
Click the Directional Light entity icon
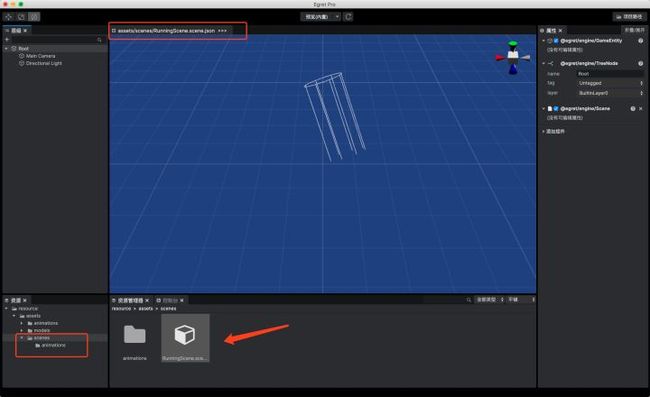pos(22,63)
